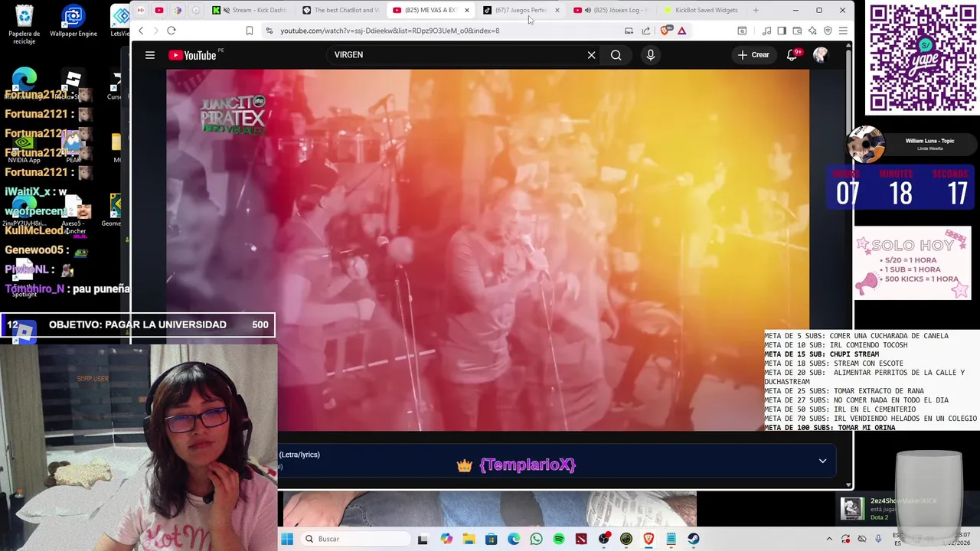Expand the Letra/lyrics description chevron
980x551 pixels.
(822, 461)
